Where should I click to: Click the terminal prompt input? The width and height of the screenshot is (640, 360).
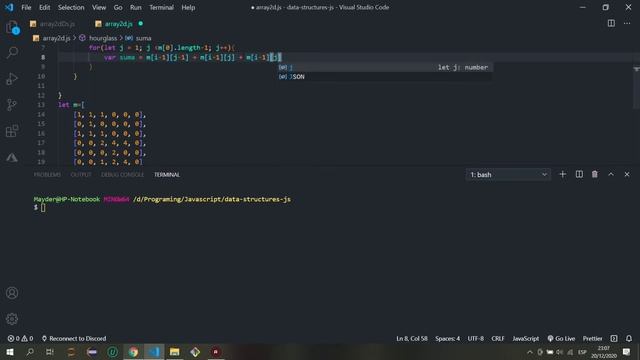[43, 207]
